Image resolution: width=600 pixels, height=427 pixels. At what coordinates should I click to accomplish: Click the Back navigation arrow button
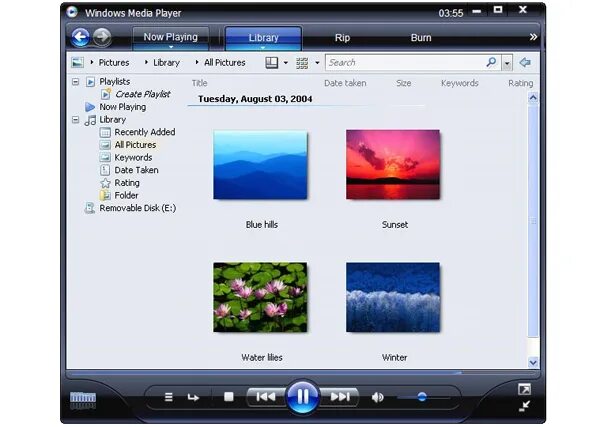[80, 37]
